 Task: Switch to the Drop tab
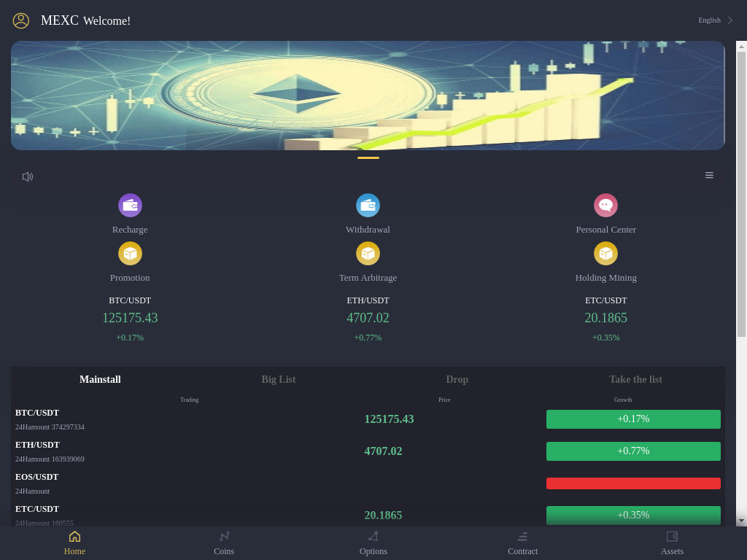click(457, 379)
